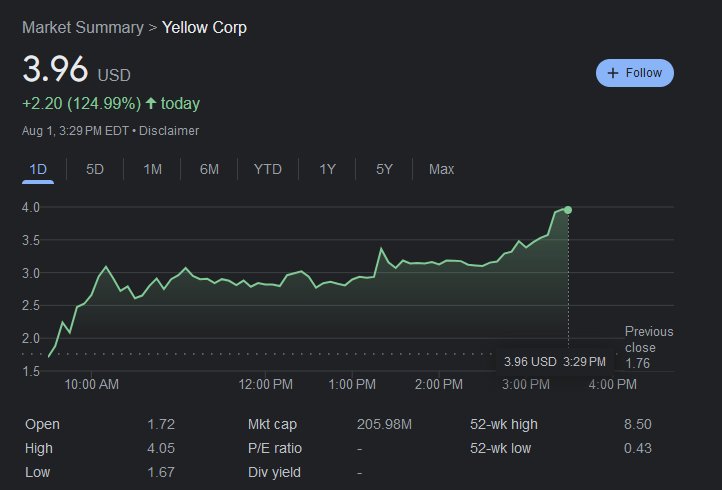The height and width of the screenshot is (490, 722).
Task: Click the 2.5 y-axis label
Action: coord(31,305)
